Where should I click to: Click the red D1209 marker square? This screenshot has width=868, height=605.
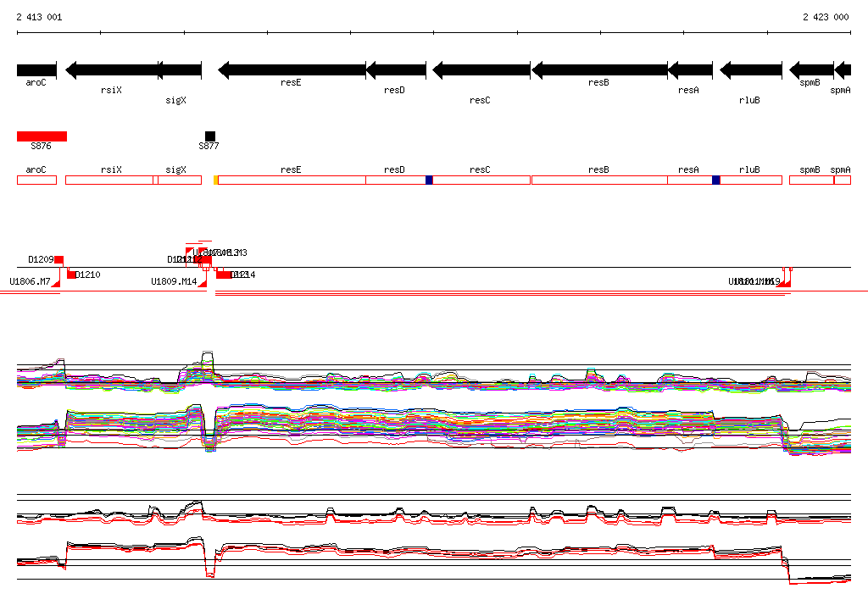click(58, 260)
